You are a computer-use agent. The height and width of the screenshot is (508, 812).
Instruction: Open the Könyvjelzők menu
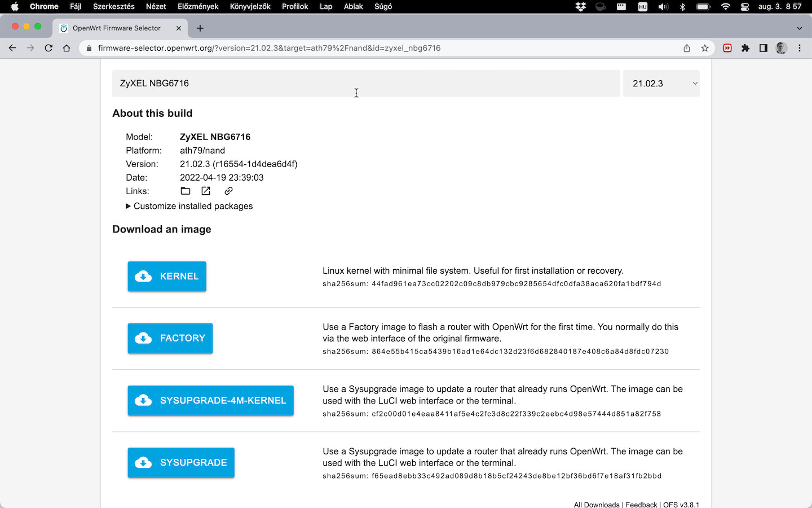[250, 7]
